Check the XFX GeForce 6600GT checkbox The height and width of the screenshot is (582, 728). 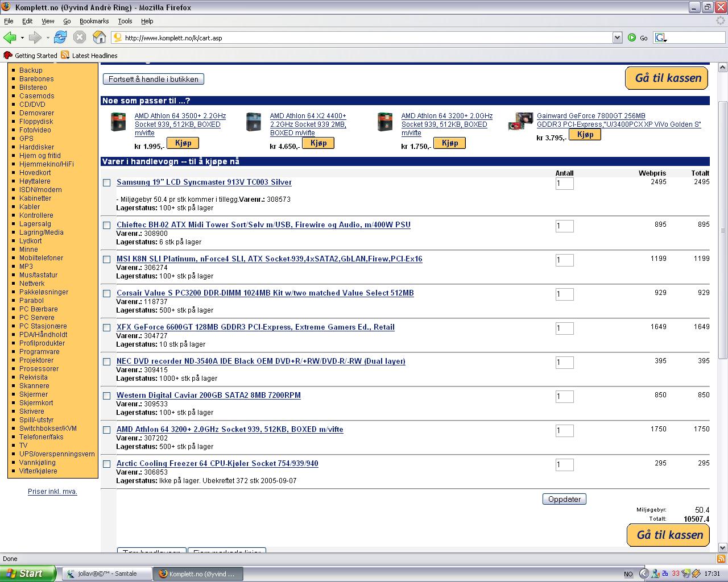106,327
